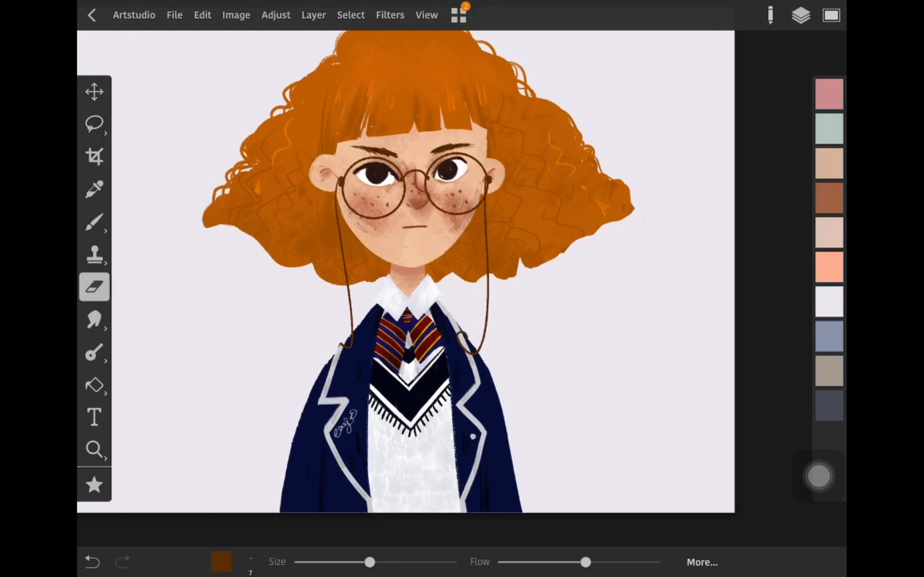Open the More... options button
The width and height of the screenshot is (924, 577).
[702, 562]
